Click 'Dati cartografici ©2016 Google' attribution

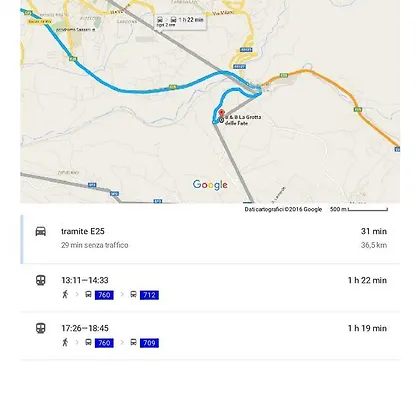point(283,209)
